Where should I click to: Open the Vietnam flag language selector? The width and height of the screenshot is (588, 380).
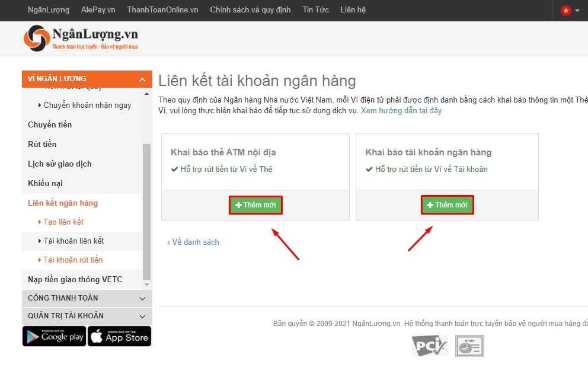tap(570, 11)
